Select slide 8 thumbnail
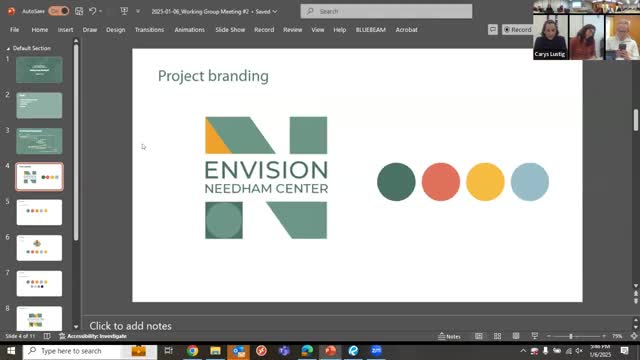 (39, 318)
